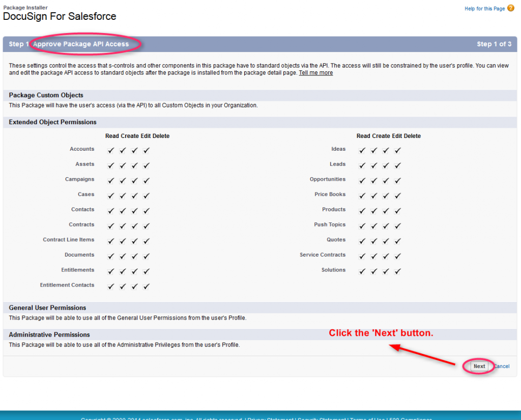
Task: Click the Ideas Read checkmark
Action: (362, 151)
